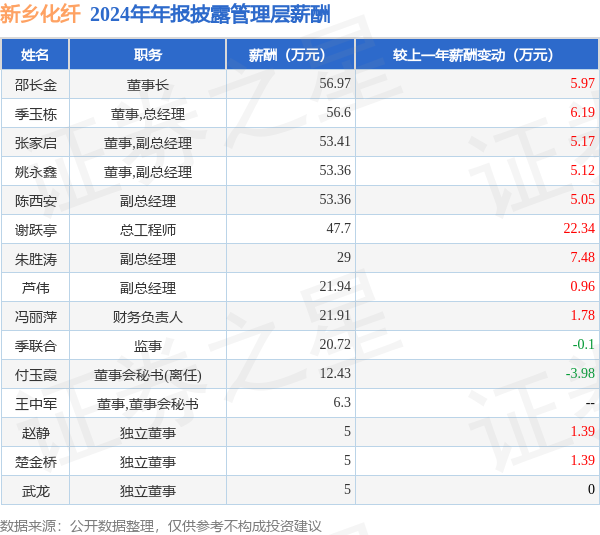The image size is (600, 535).
Task: Click the 姓名 column header
Action: [x=35, y=55]
